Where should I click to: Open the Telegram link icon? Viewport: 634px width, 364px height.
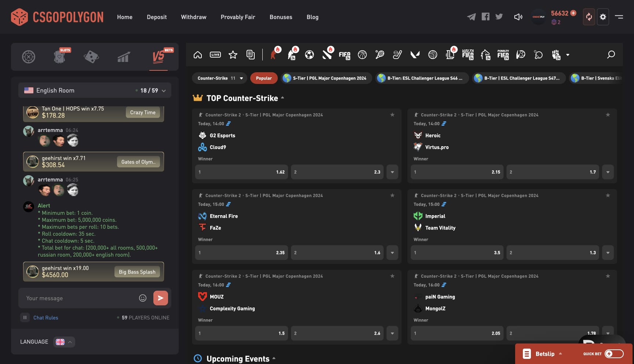click(471, 17)
